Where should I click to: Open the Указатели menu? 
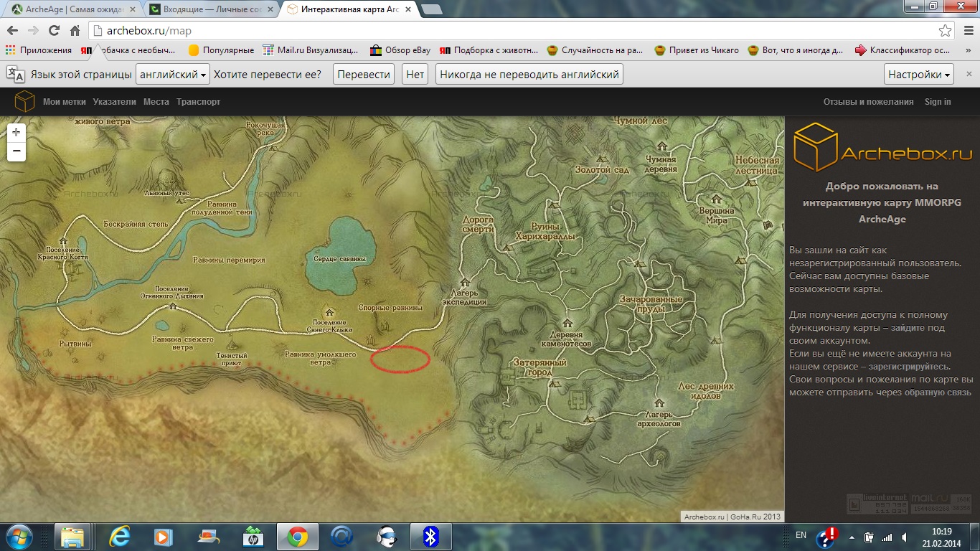click(114, 102)
